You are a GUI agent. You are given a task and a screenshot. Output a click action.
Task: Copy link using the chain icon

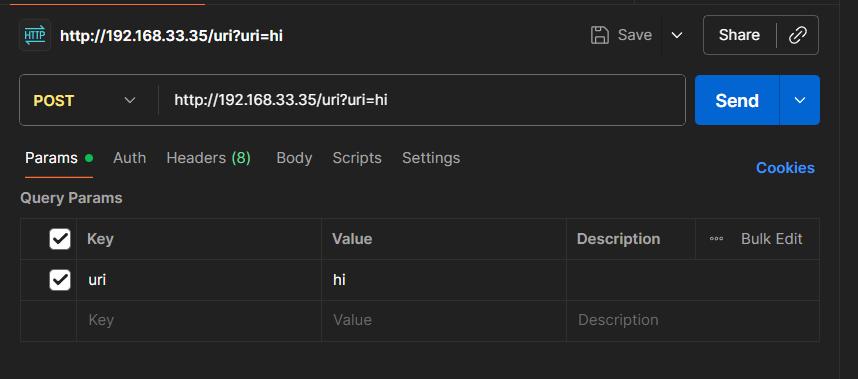[798, 35]
